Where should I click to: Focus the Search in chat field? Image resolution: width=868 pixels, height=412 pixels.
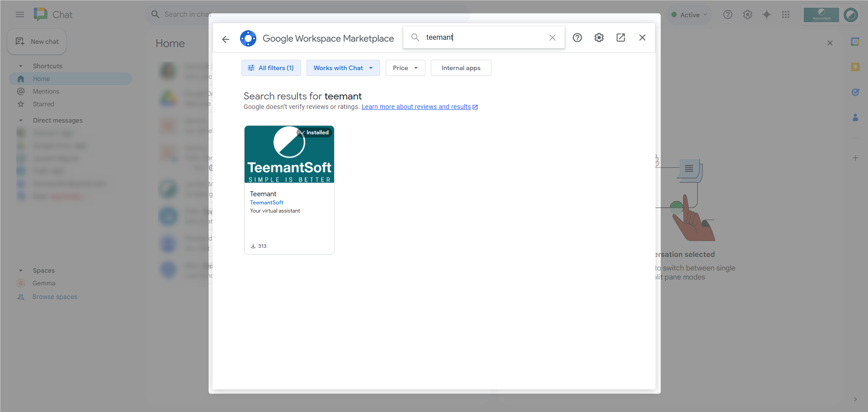pos(307,14)
